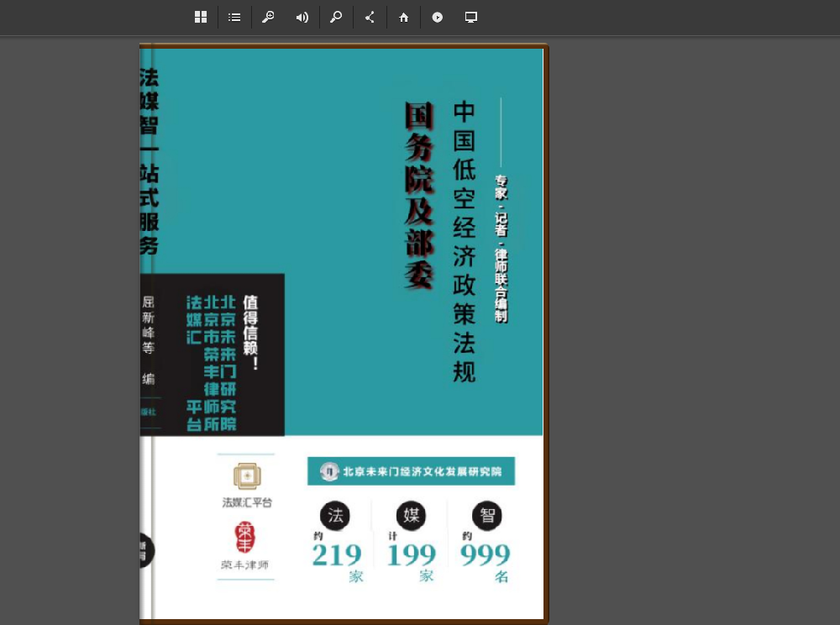Click the red 荣丰律师 seal logo
Image resolution: width=840 pixels, height=625 pixels.
pos(246,538)
